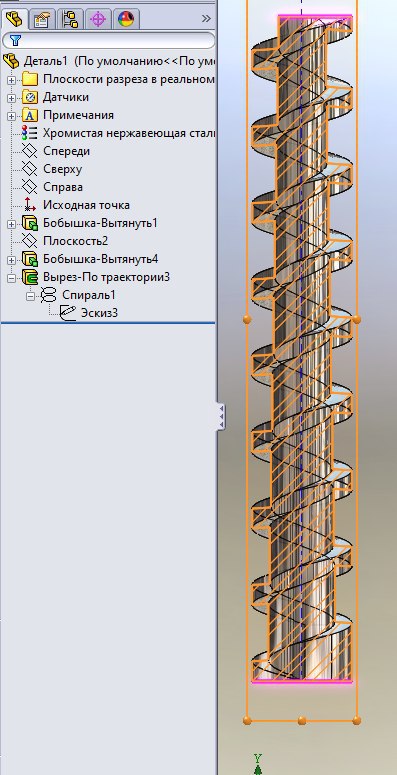Click the Датчики sensor icon

click(x=30, y=97)
